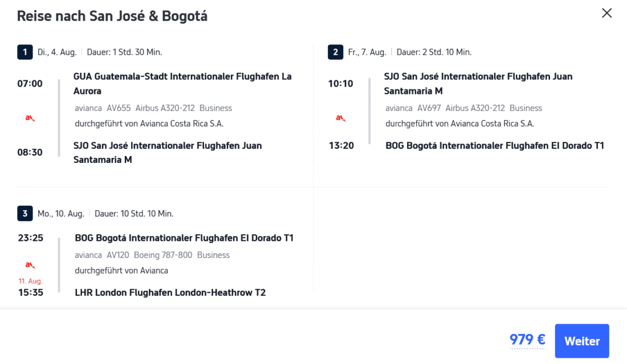The width and height of the screenshot is (627, 364).
Task: Click BOG Bogotá arrival airport in segment 2
Action: [x=494, y=145]
